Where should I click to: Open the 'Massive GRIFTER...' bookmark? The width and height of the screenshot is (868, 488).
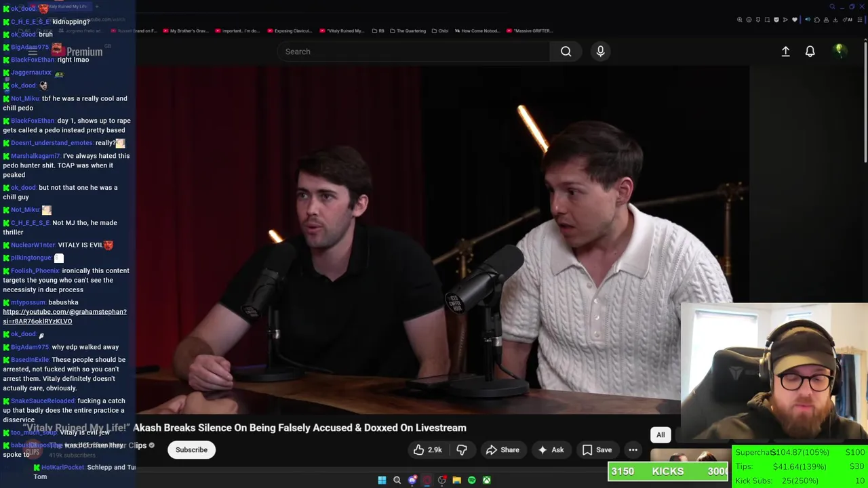click(x=529, y=30)
